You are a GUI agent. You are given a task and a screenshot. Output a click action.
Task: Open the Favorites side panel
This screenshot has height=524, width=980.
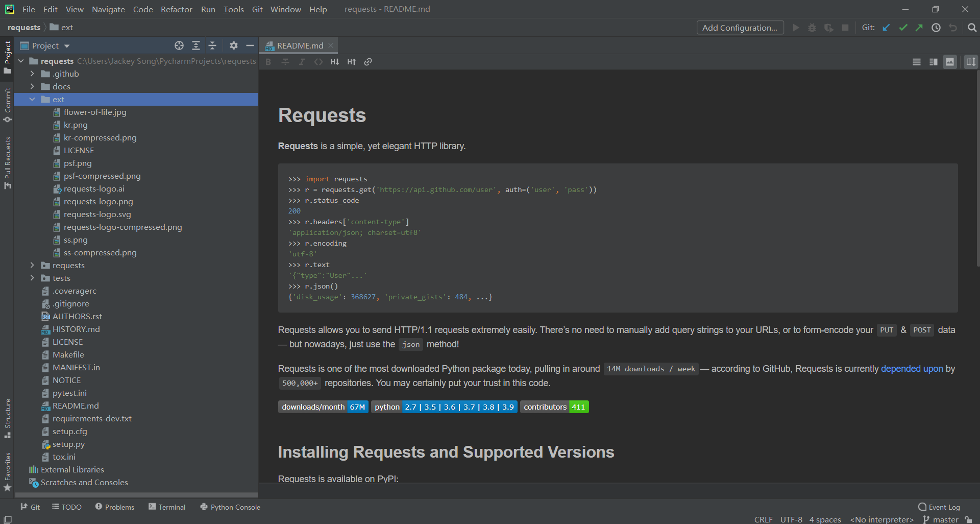pyautogui.click(x=7, y=471)
